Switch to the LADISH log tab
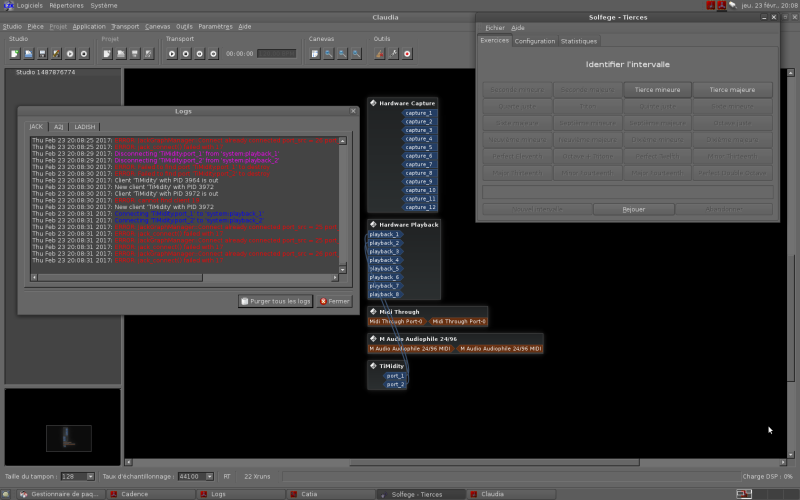800x500 pixels. coord(85,127)
